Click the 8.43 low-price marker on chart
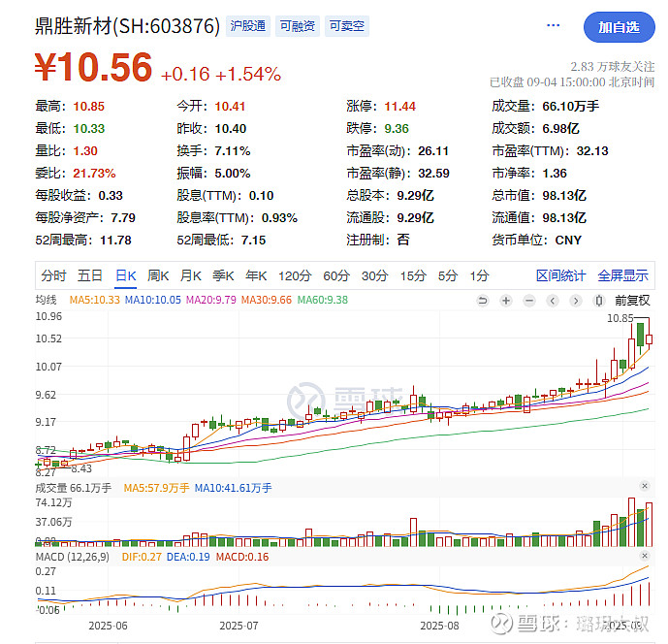This screenshot has width=668, height=644. coord(81,468)
